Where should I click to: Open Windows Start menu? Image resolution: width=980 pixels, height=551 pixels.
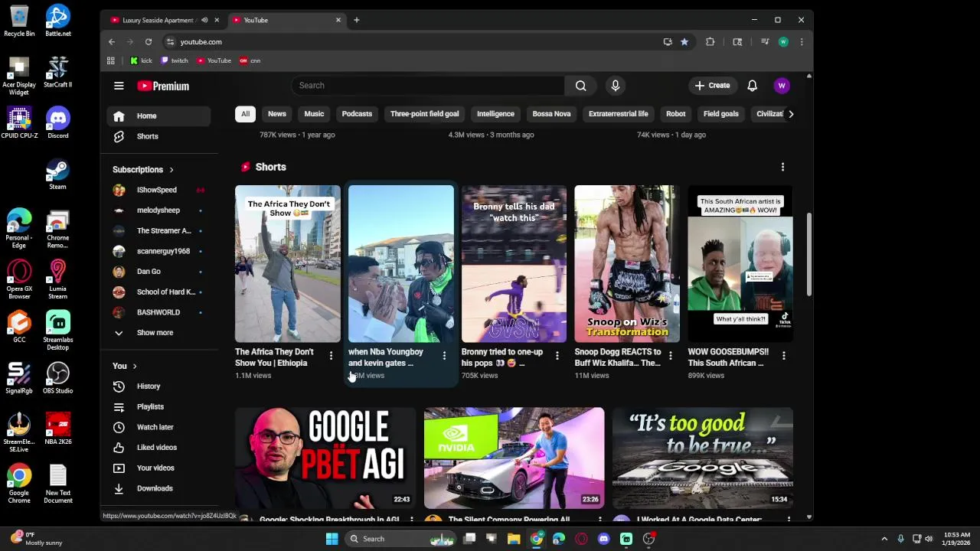[x=332, y=539]
